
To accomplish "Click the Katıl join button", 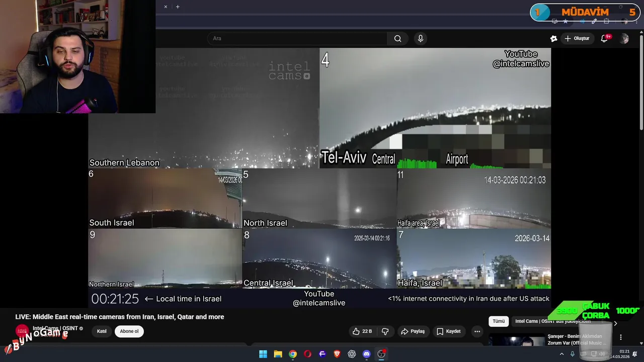I will tap(102, 331).
